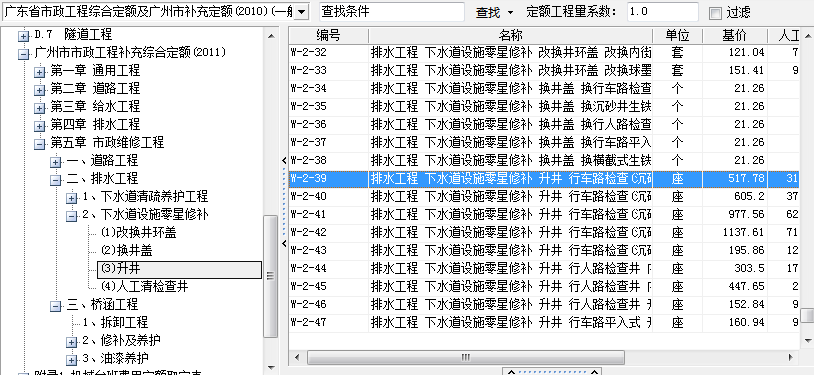
Task: Expand 2、修补及养护 node
Action: pyautogui.click(x=72, y=342)
